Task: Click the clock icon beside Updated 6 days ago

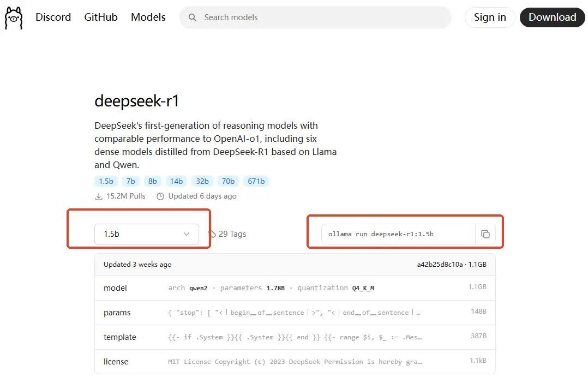Action: [160, 196]
